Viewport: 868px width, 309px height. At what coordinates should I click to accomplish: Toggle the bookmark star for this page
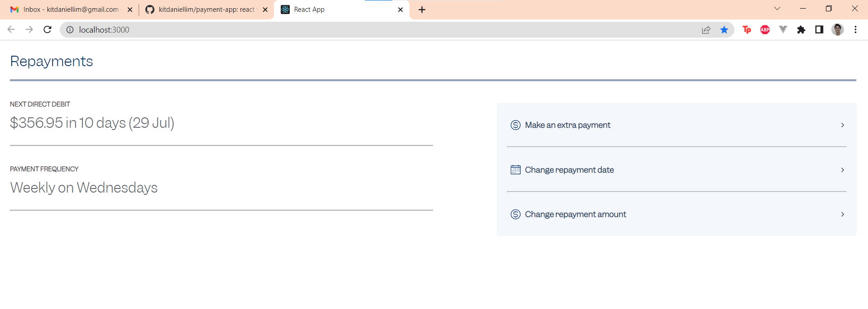(x=724, y=29)
